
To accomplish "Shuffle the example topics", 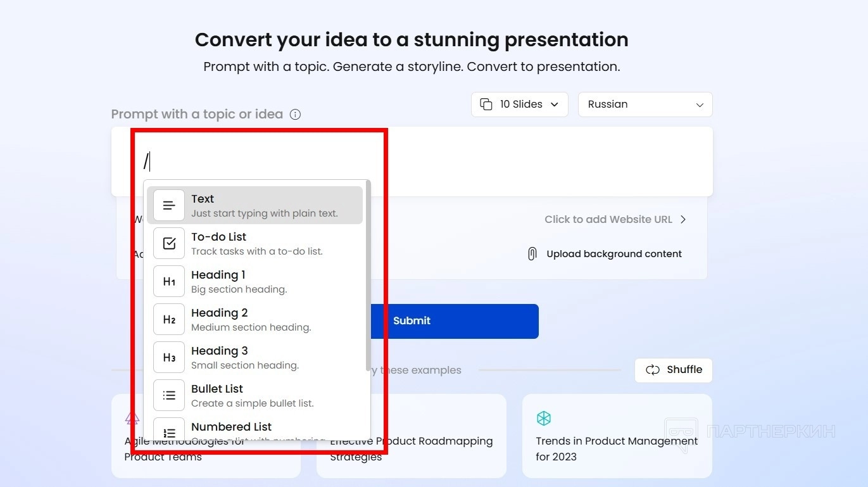I will pos(674,370).
